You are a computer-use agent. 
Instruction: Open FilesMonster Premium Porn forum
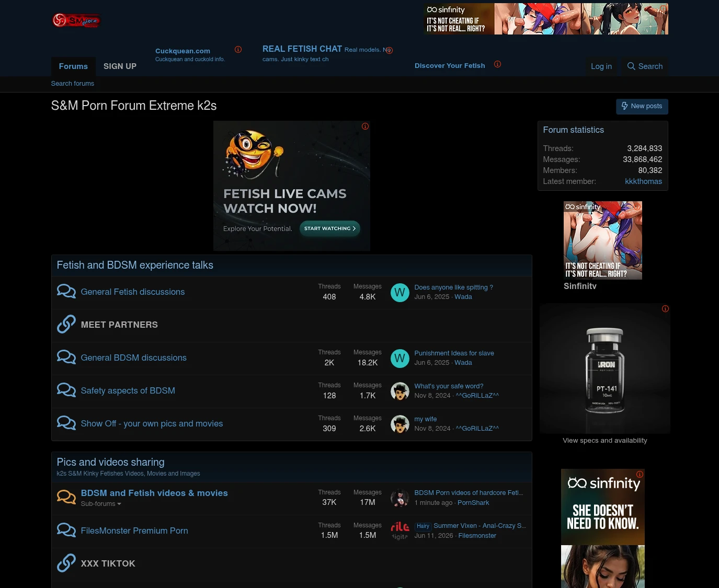tap(134, 531)
